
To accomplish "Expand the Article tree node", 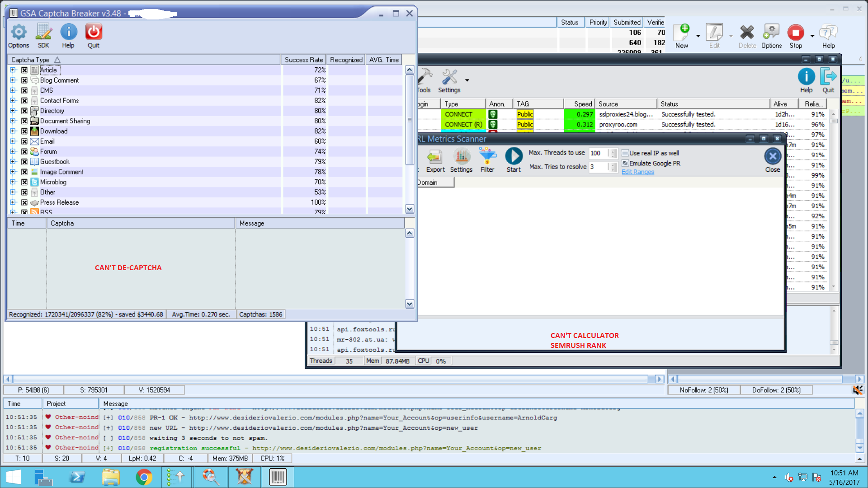I will (x=13, y=70).
